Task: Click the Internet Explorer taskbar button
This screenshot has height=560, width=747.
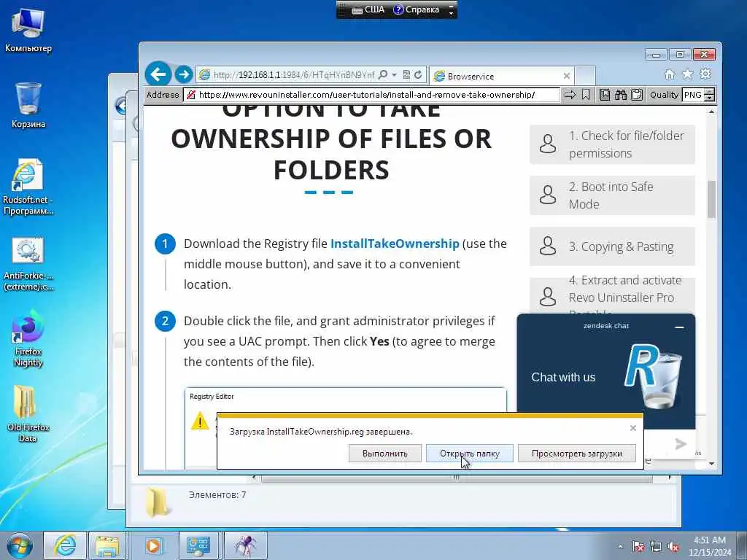Action: [65, 545]
